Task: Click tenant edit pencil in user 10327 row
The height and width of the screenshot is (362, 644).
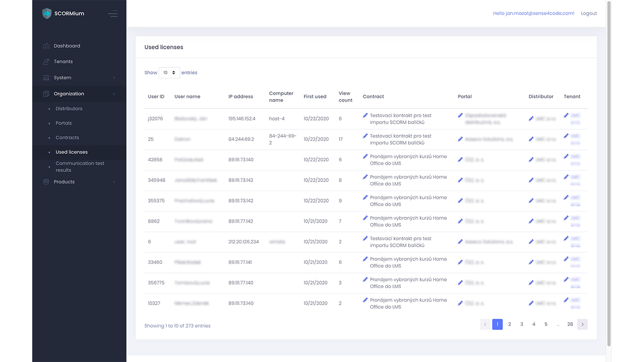Action: coord(566,300)
